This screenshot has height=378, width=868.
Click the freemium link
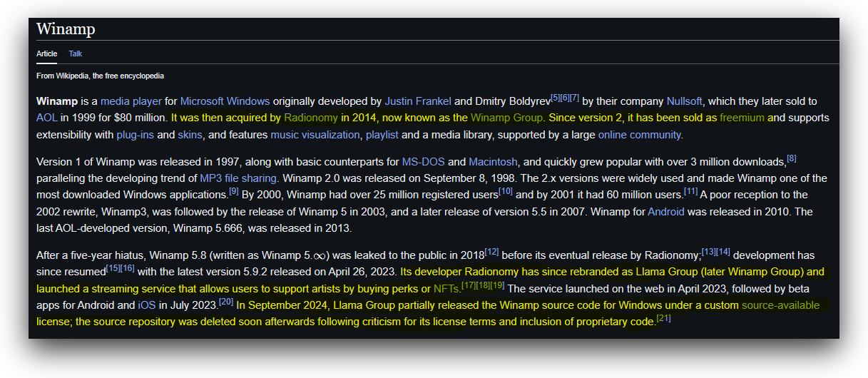(x=742, y=118)
